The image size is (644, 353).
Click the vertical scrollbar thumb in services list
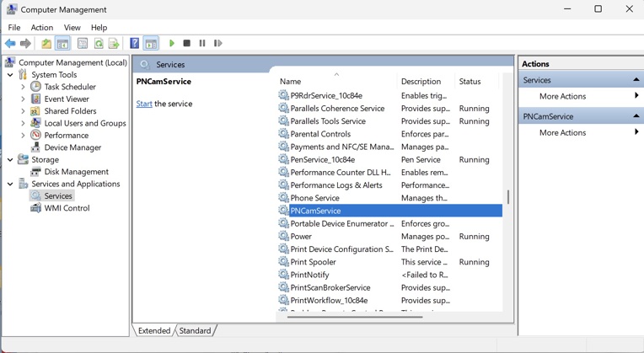pos(508,197)
